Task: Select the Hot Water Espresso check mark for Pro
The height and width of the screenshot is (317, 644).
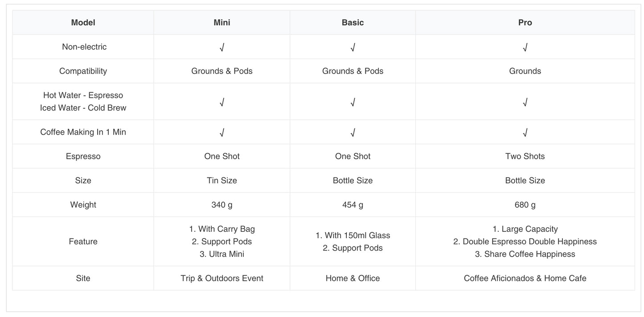Action: (525, 102)
